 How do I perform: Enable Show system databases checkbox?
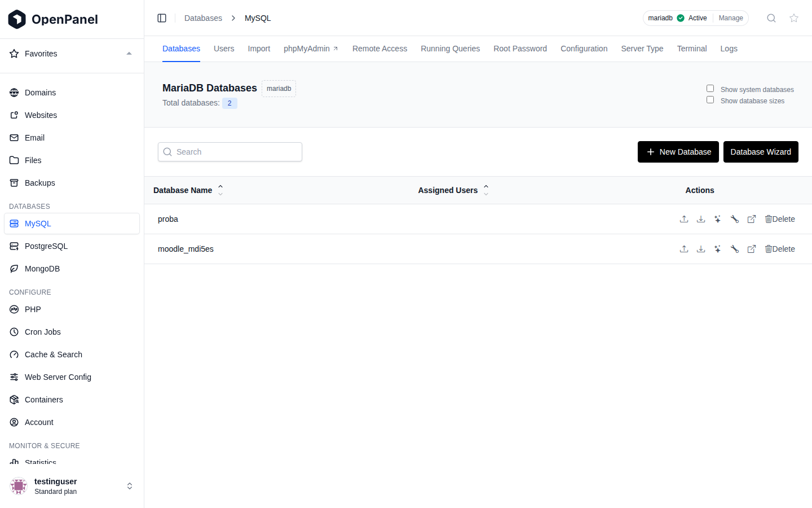710,89
